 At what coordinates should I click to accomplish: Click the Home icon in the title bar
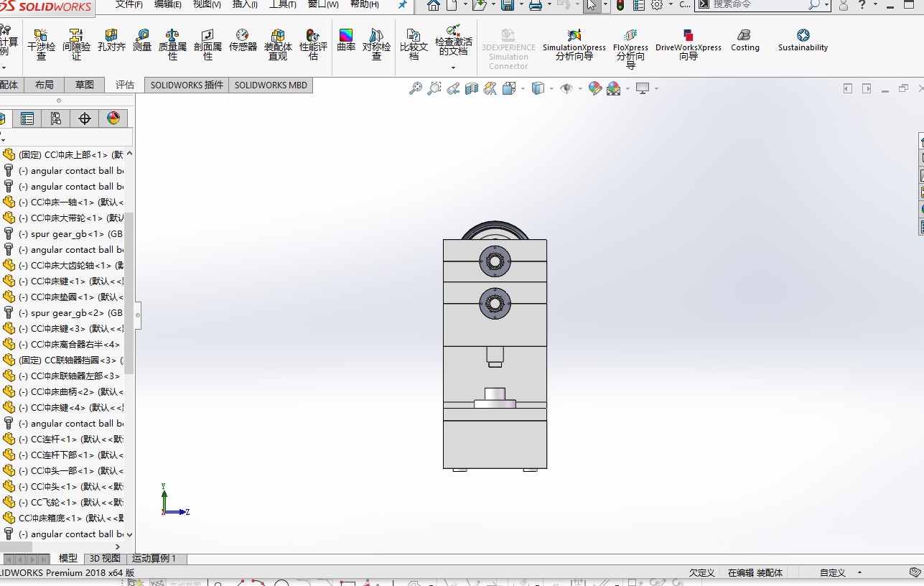click(433, 5)
